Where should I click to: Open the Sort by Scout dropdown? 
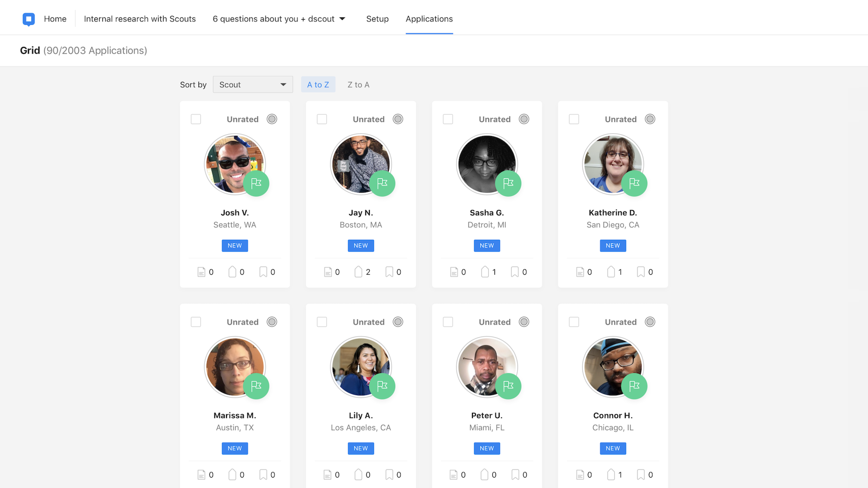tap(253, 84)
